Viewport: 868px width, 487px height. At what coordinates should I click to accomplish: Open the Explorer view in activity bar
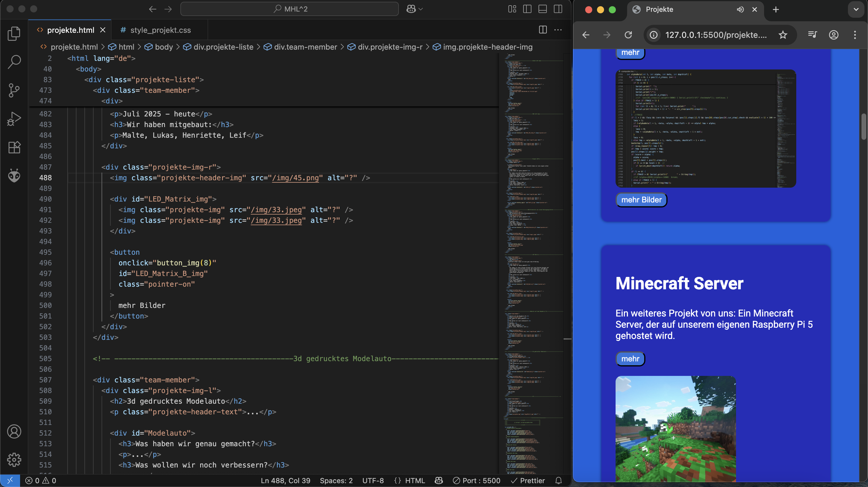(x=14, y=33)
